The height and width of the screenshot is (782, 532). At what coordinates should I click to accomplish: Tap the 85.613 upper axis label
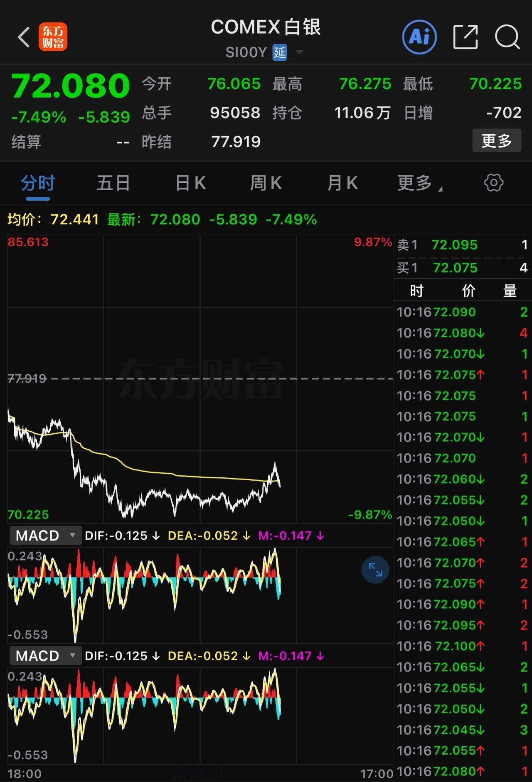point(28,242)
